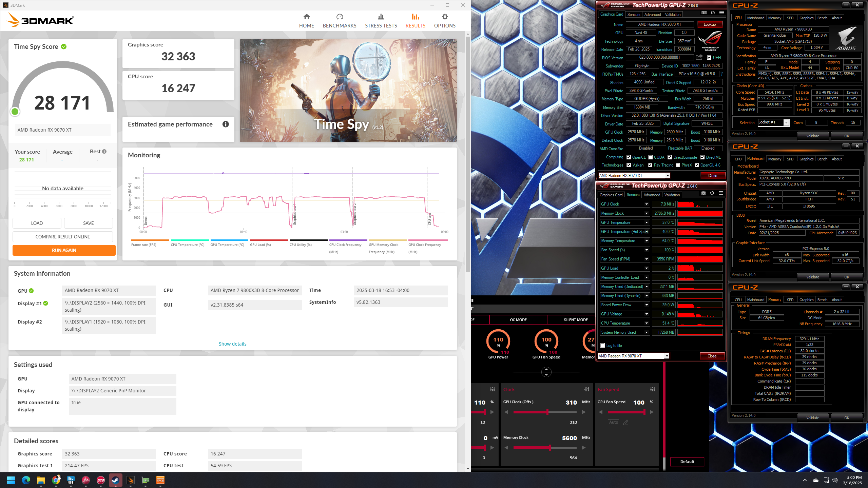Click RUN AGAIN in 3DMark
The image size is (868, 488).
(64, 250)
